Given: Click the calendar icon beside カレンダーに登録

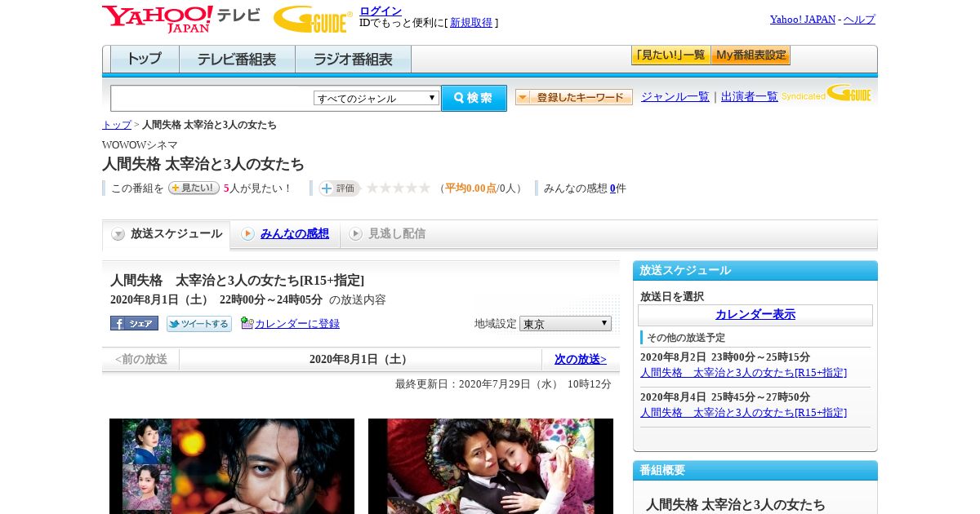Looking at the screenshot, I should coord(247,323).
